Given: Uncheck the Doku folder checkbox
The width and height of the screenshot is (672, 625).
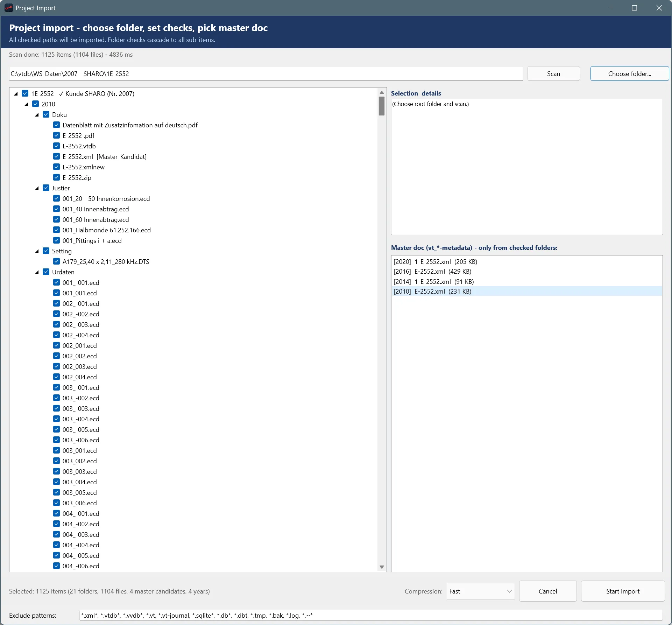Looking at the screenshot, I should [46, 114].
